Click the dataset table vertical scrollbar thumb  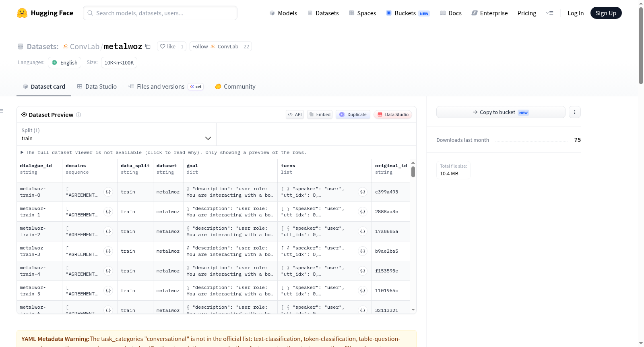(413, 172)
